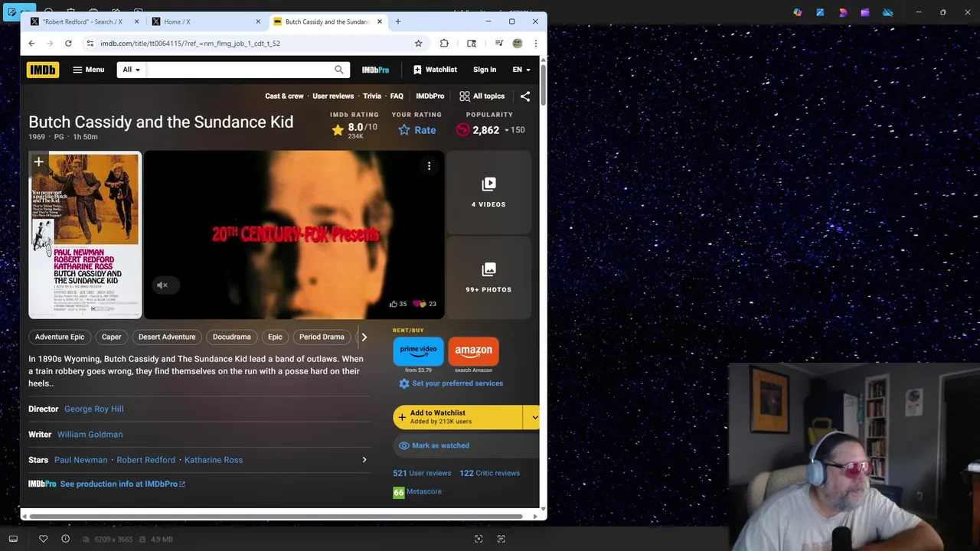
Task: Unmute the trailer video
Action: 162,285
